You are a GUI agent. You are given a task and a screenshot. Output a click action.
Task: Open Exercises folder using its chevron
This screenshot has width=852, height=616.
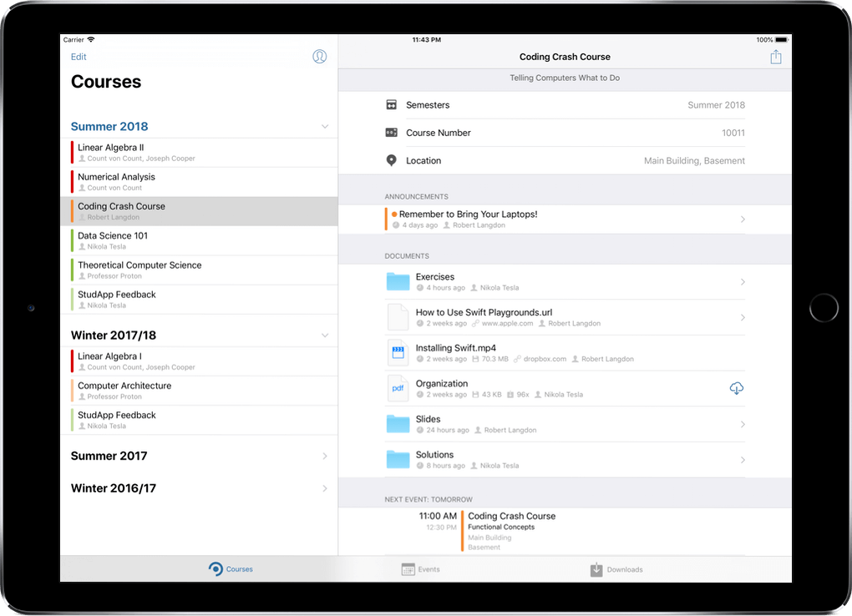[743, 281]
